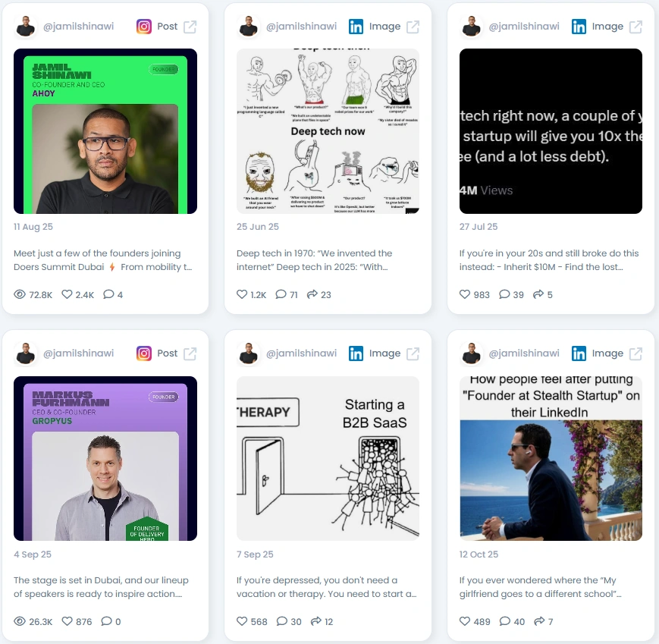
Task: Click share icon showing 23 shares
Action: coord(312,294)
